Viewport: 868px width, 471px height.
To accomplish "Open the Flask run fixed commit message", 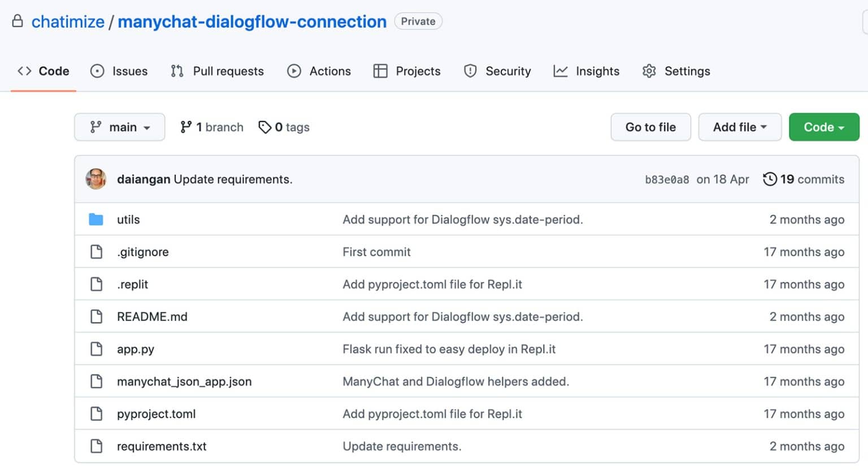I will [x=449, y=349].
